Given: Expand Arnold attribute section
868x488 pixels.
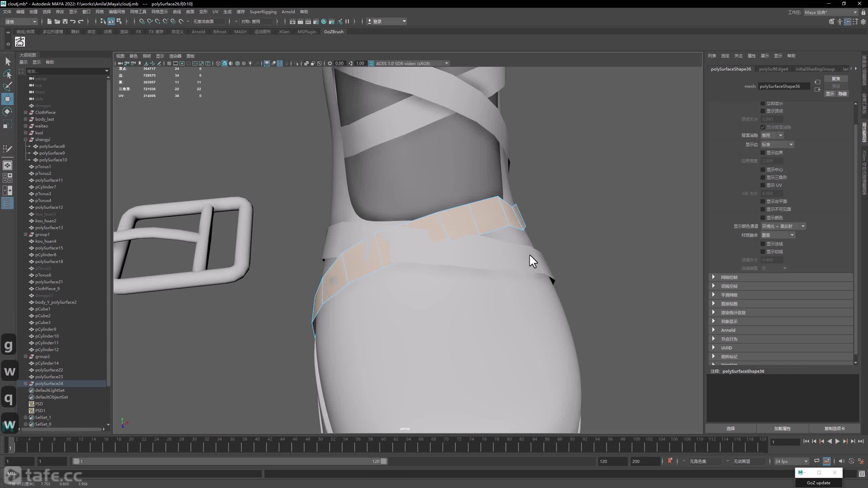Looking at the screenshot, I should click(x=781, y=330).
